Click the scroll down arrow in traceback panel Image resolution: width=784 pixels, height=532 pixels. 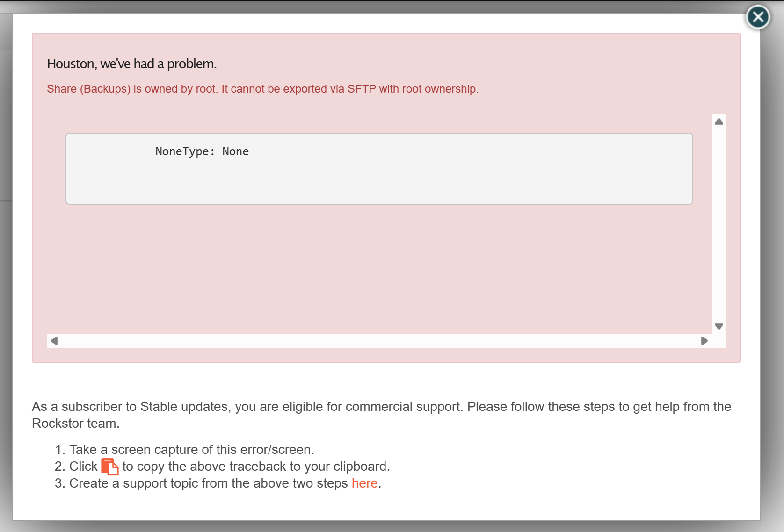tap(719, 326)
